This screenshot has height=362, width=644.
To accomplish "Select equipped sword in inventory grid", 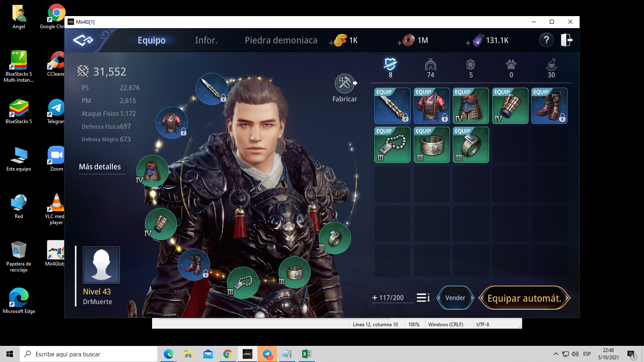I will click(392, 105).
